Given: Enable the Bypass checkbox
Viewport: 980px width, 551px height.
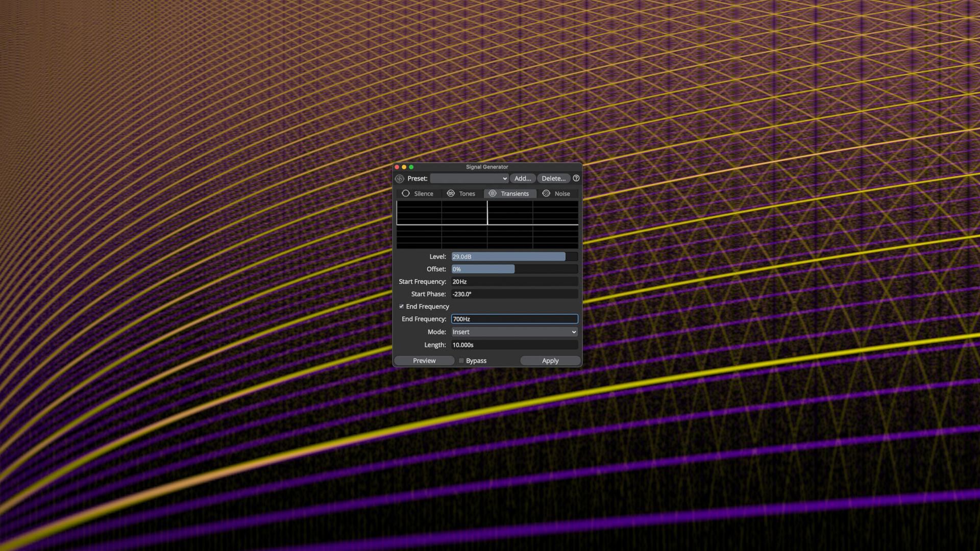Looking at the screenshot, I should 461,361.
